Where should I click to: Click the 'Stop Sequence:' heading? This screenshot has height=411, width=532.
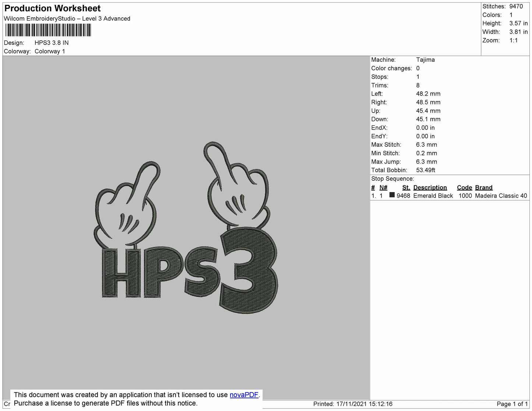[392, 179]
